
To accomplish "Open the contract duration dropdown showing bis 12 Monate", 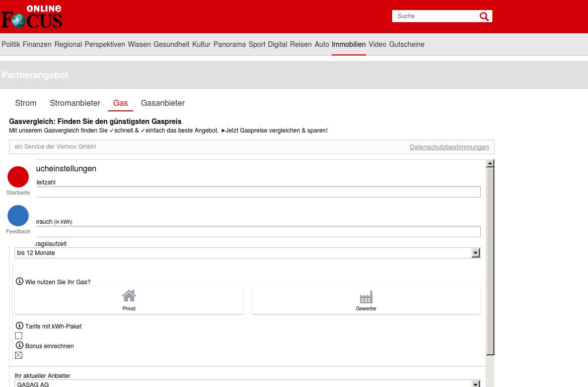I will [475, 253].
